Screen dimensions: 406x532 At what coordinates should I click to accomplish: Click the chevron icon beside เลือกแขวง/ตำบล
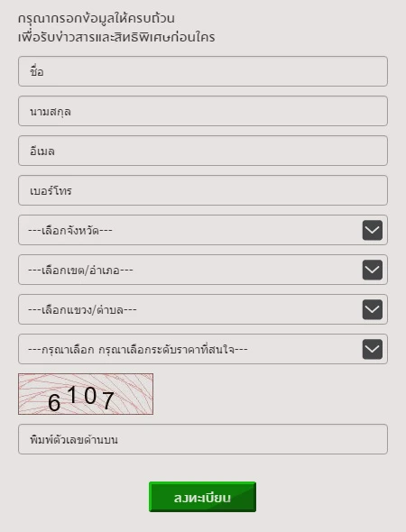click(x=373, y=309)
